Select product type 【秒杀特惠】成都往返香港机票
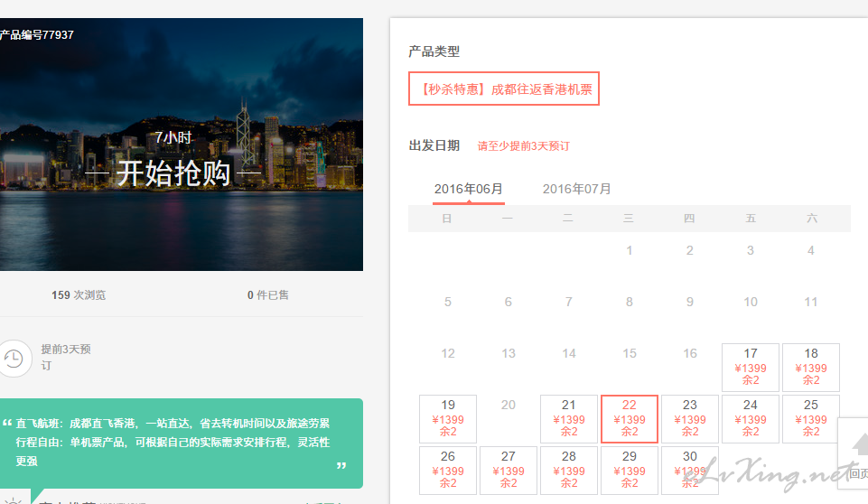The image size is (868, 504). pos(504,89)
